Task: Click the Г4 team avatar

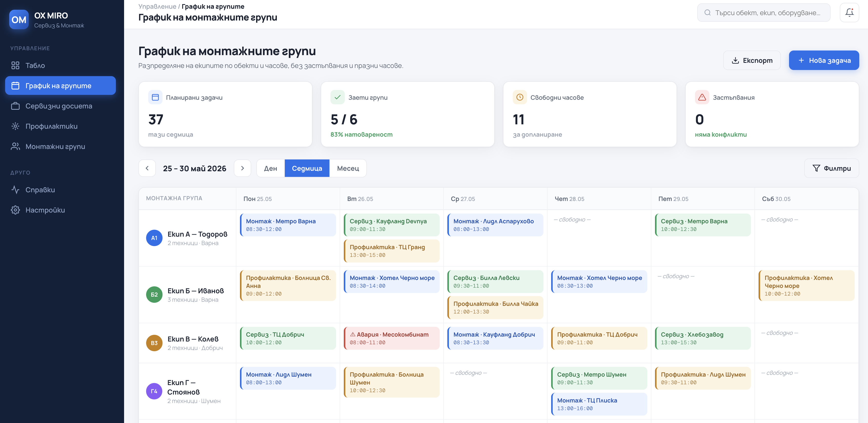Action: (x=154, y=391)
